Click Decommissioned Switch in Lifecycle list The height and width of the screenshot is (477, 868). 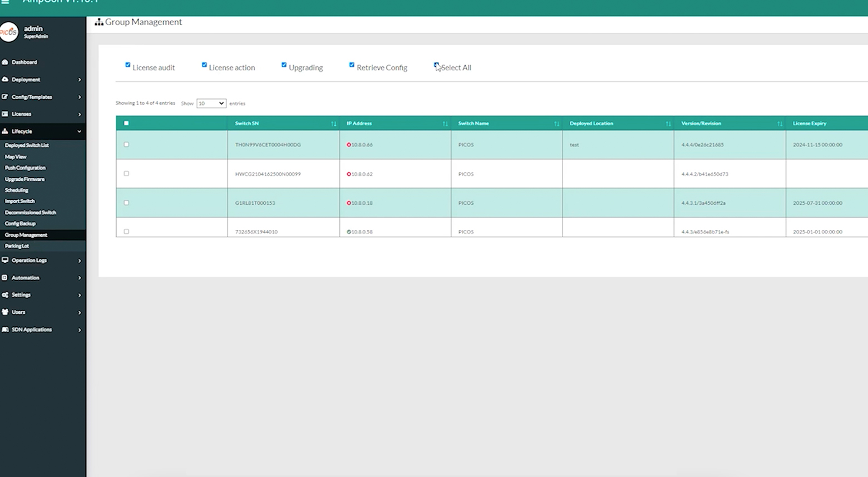30,212
